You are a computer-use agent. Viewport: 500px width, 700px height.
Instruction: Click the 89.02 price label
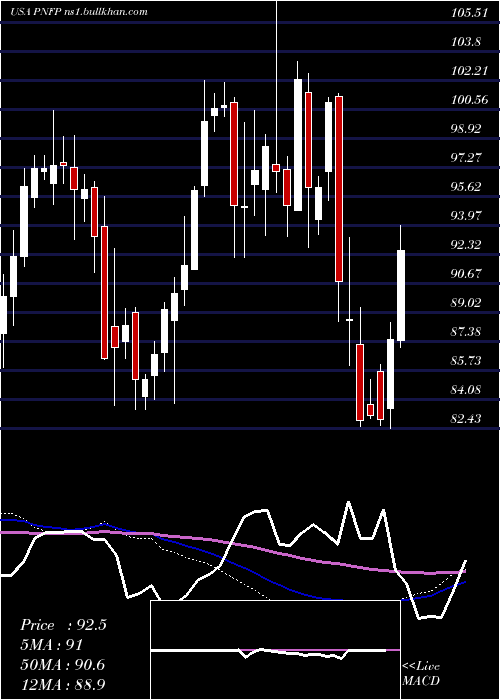click(466, 303)
